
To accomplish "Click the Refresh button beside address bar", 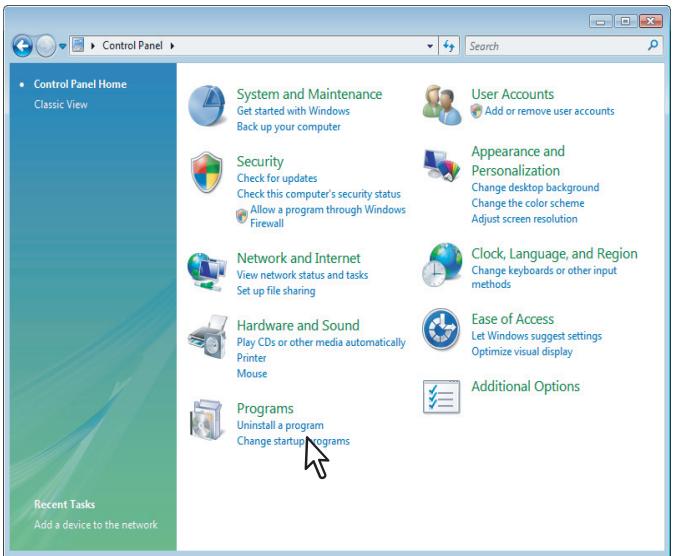I will point(449,46).
